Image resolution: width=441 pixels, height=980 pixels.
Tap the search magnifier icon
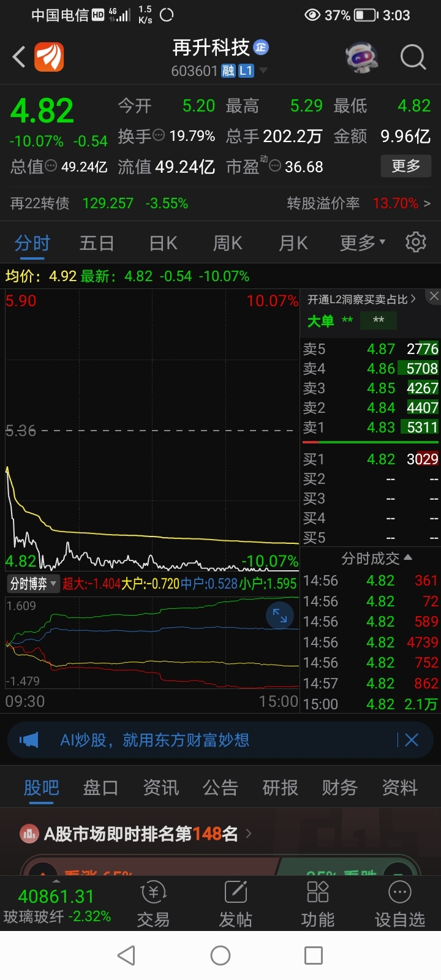(413, 57)
